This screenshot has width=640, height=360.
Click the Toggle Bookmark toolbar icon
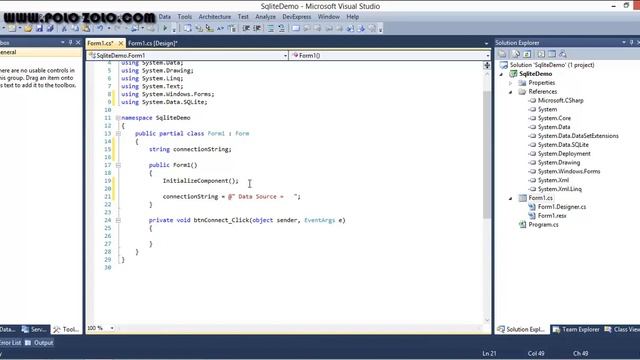[x=296, y=29]
